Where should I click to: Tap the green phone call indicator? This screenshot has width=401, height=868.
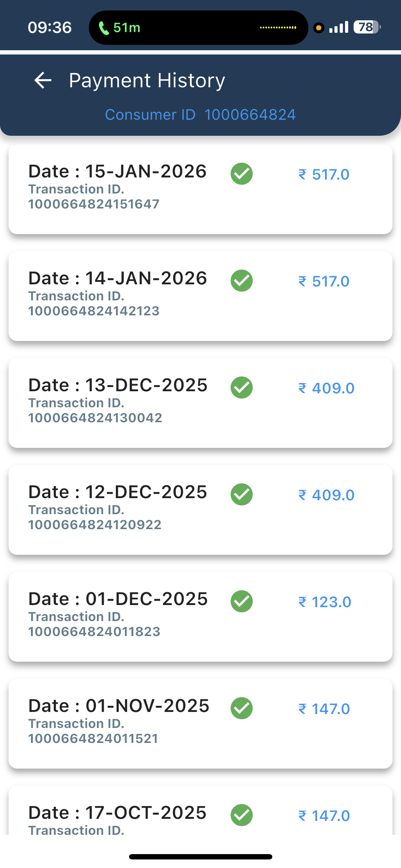[119, 28]
